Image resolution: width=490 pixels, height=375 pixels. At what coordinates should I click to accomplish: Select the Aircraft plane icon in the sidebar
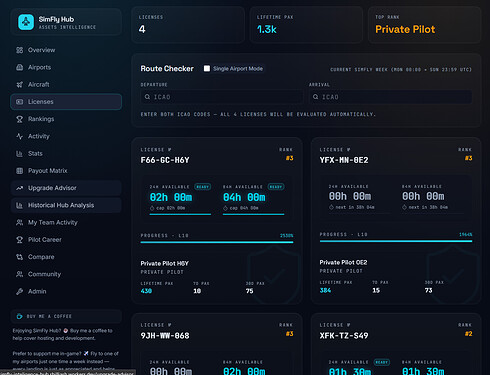tap(20, 85)
